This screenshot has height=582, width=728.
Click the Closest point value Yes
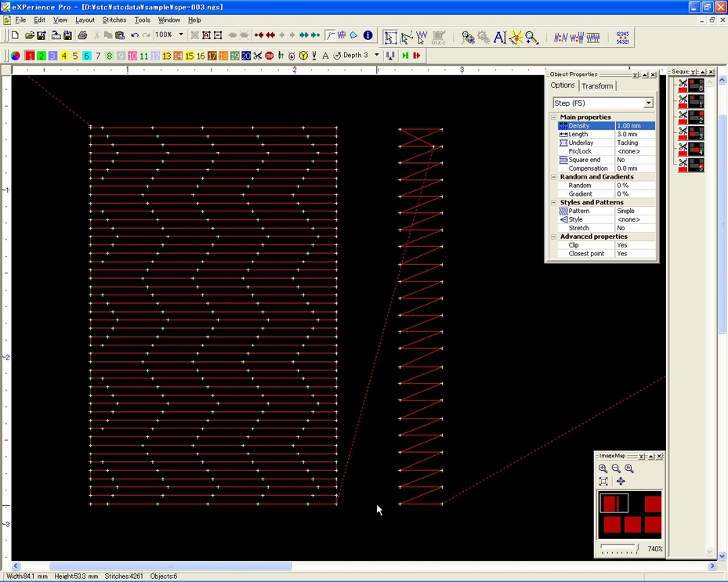tap(636, 254)
